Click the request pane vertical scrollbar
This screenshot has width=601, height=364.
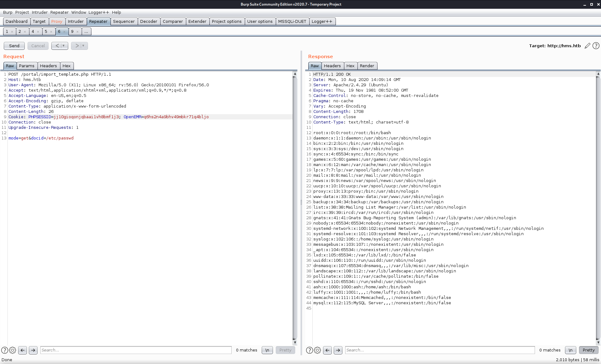(x=295, y=206)
